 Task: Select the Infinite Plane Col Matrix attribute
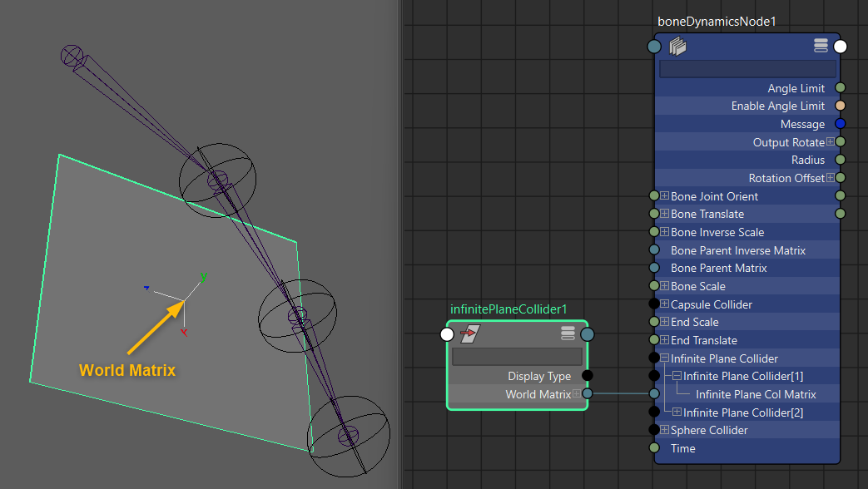(756, 394)
